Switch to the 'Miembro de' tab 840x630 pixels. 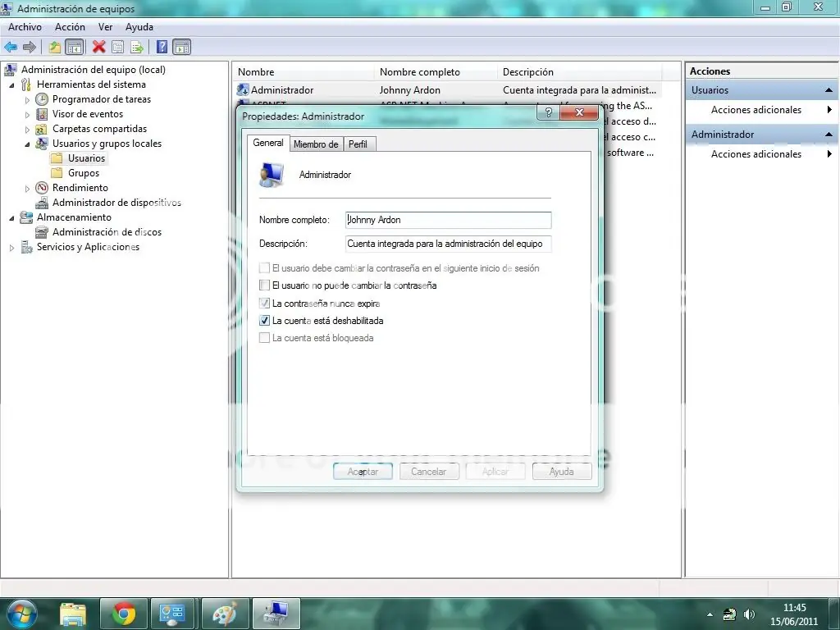pyautogui.click(x=316, y=144)
